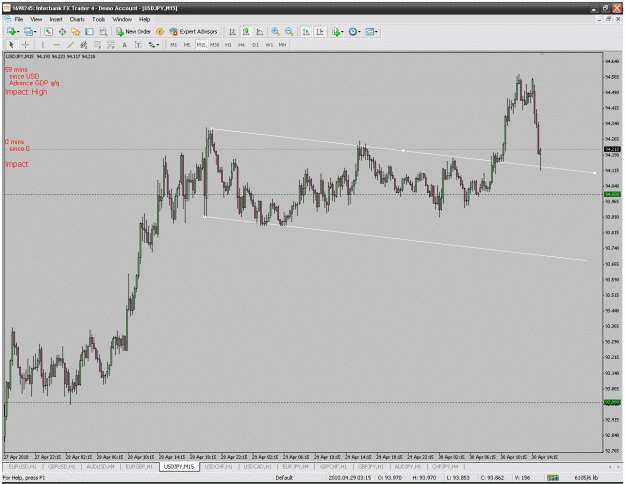Image resolution: width=625 pixels, height=484 pixels.
Task: Open the Tools menu
Action: tap(98, 19)
